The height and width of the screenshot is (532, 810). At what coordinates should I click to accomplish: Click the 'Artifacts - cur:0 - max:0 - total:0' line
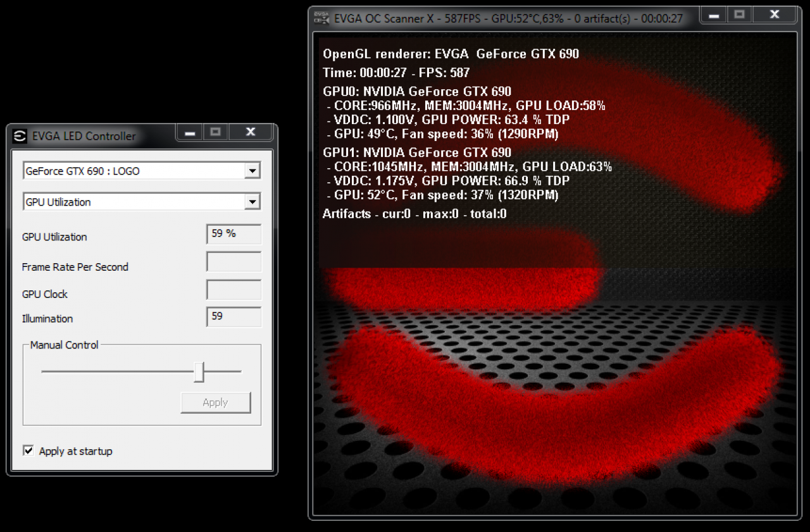[x=414, y=214]
